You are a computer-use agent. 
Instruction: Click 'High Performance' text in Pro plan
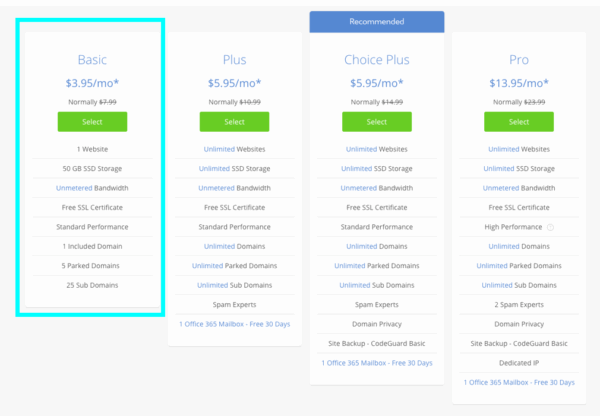click(x=513, y=227)
